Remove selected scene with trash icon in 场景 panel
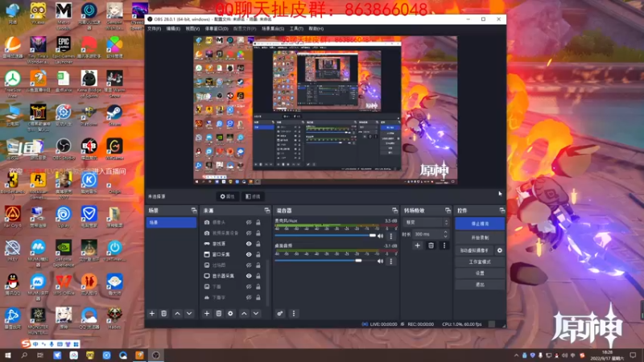 [164, 314]
